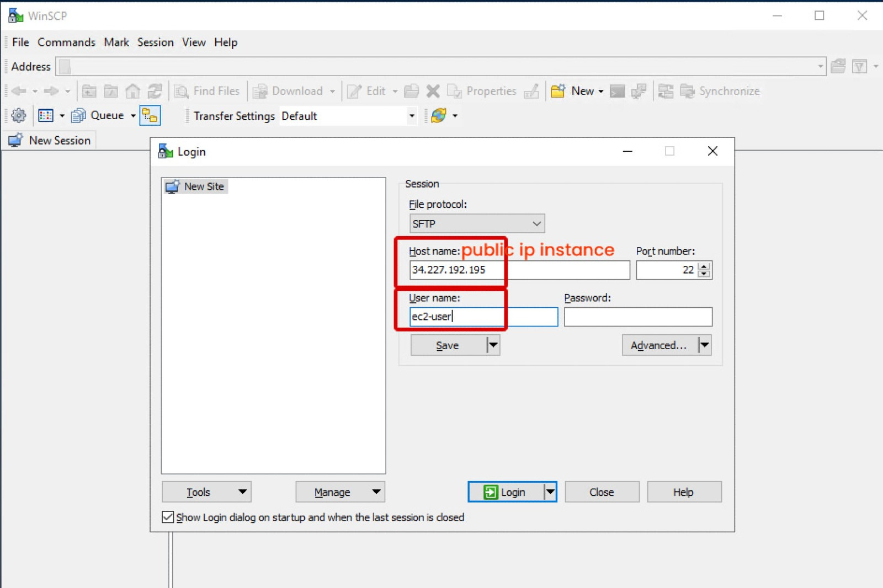Click the Host name input field
Viewport: 883px width, 588px height.
[x=519, y=270]
